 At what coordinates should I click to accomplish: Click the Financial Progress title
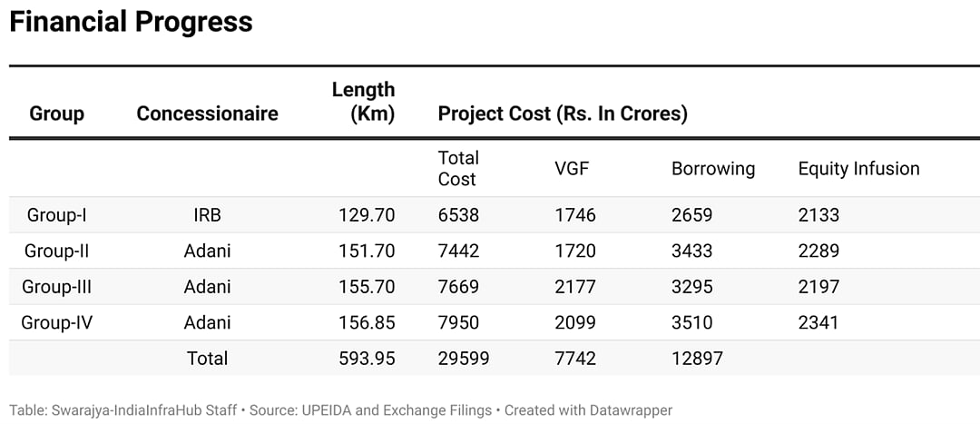point(131,22)
